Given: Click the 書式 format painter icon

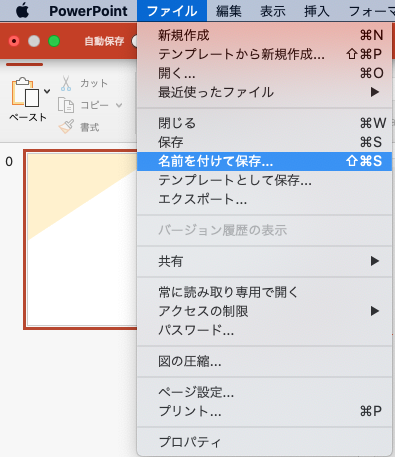Looking at the screenshot, I should (x=66, y=127).
